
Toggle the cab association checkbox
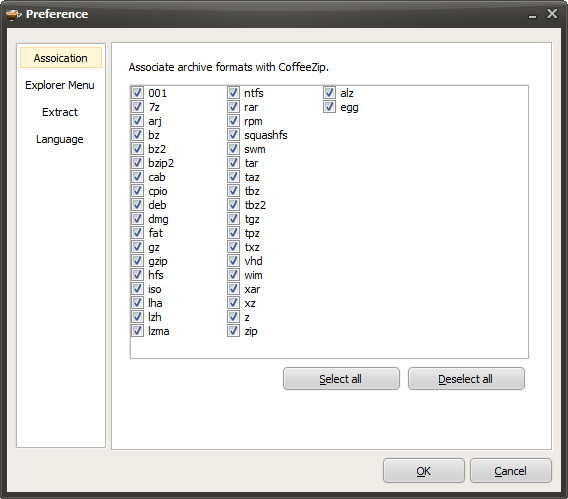point(137,177)
